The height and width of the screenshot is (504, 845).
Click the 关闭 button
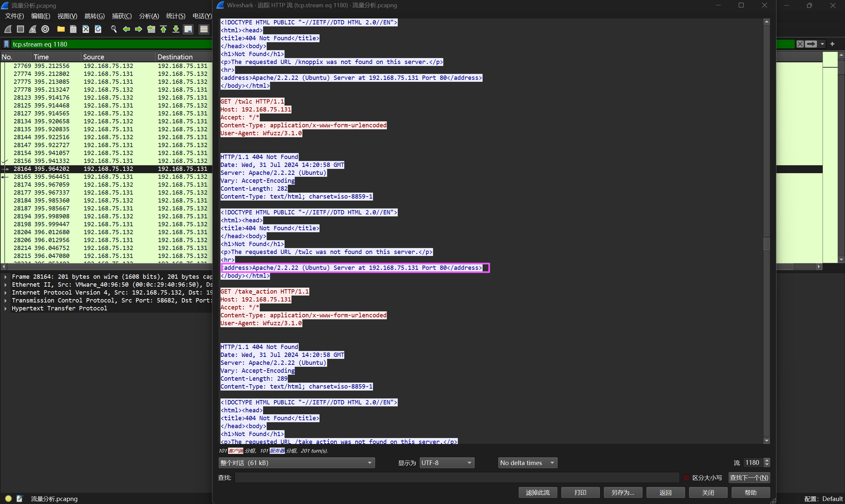click(x=708, y=492)
